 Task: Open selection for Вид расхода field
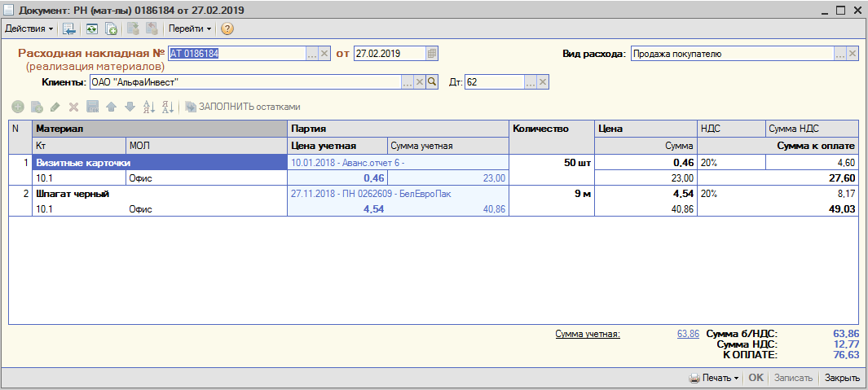840,54
